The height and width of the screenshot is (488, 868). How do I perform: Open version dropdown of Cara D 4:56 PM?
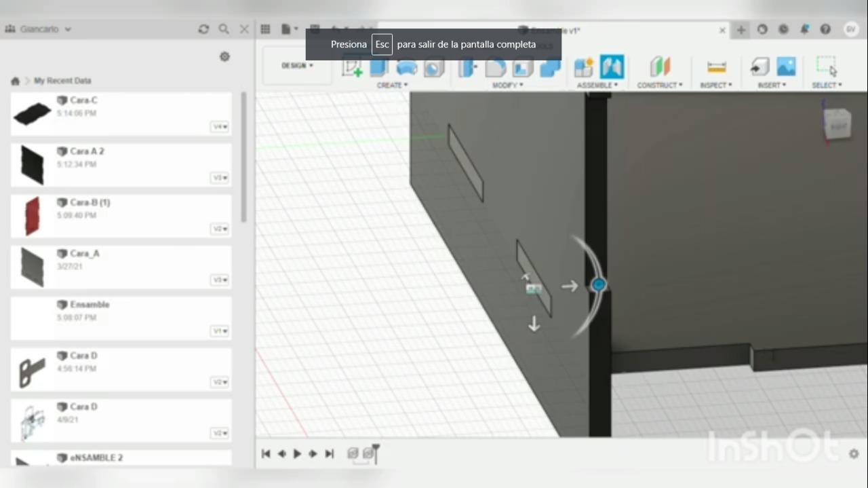pos(220,382)
